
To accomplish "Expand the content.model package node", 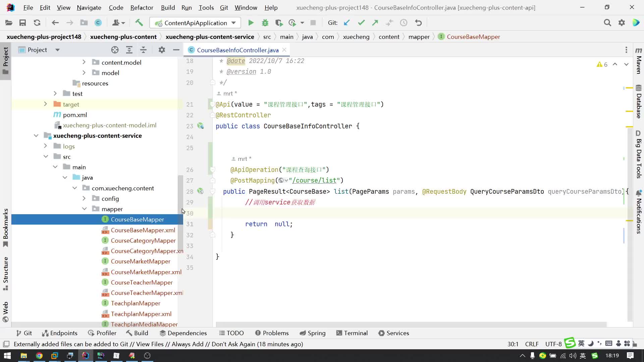I will (84, 62).
